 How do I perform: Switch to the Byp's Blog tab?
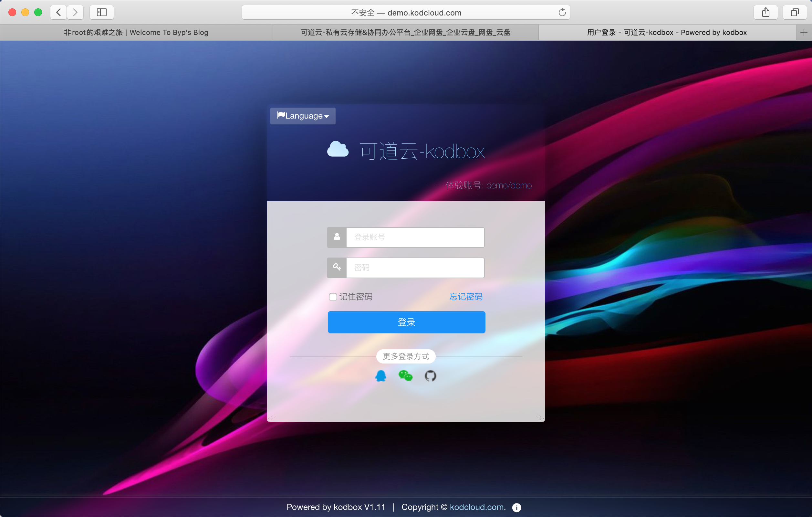click(136, 33)
